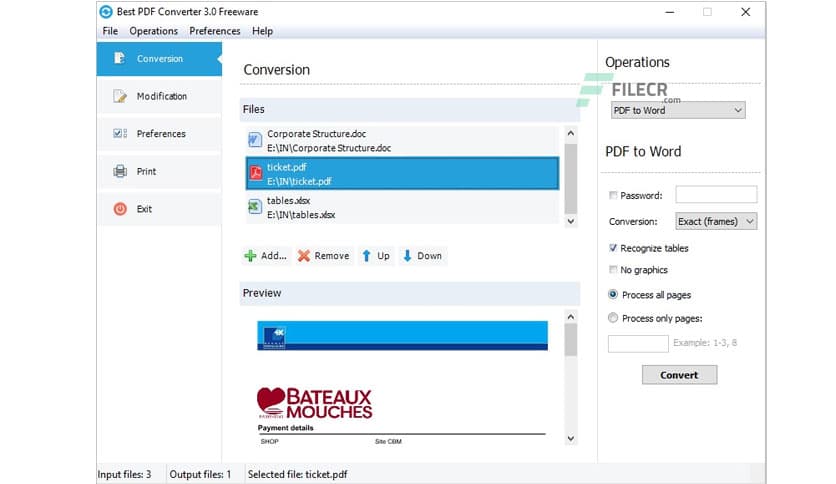Viewport: 836px width, 484px height.
Task: Enable the No graphics checkbox
Action: coord(613,270)
